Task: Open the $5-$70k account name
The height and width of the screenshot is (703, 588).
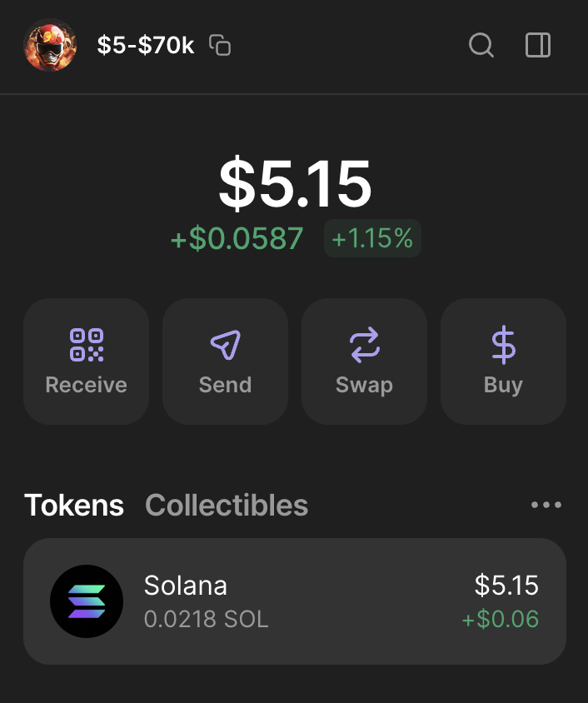Action: click(x=146, y=45)
